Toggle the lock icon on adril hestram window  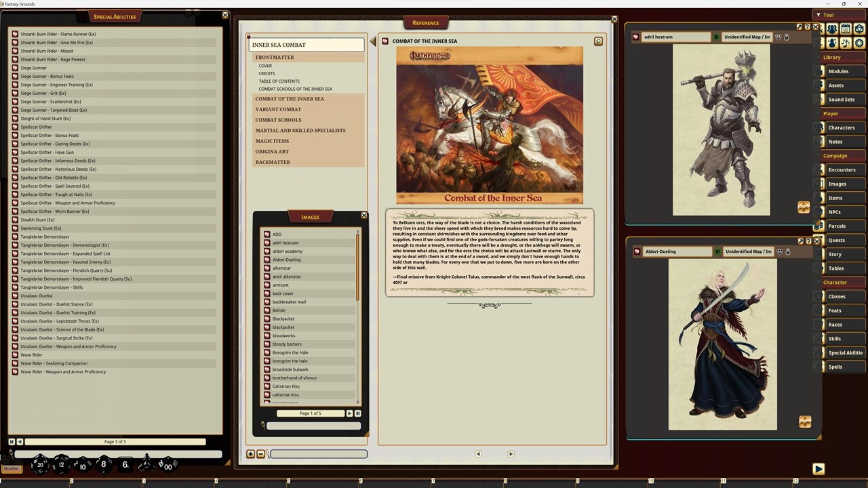point(787,37)
